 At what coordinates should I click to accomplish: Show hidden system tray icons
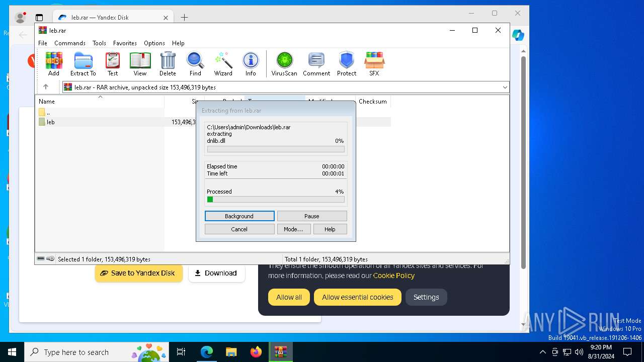pos(542,352)
